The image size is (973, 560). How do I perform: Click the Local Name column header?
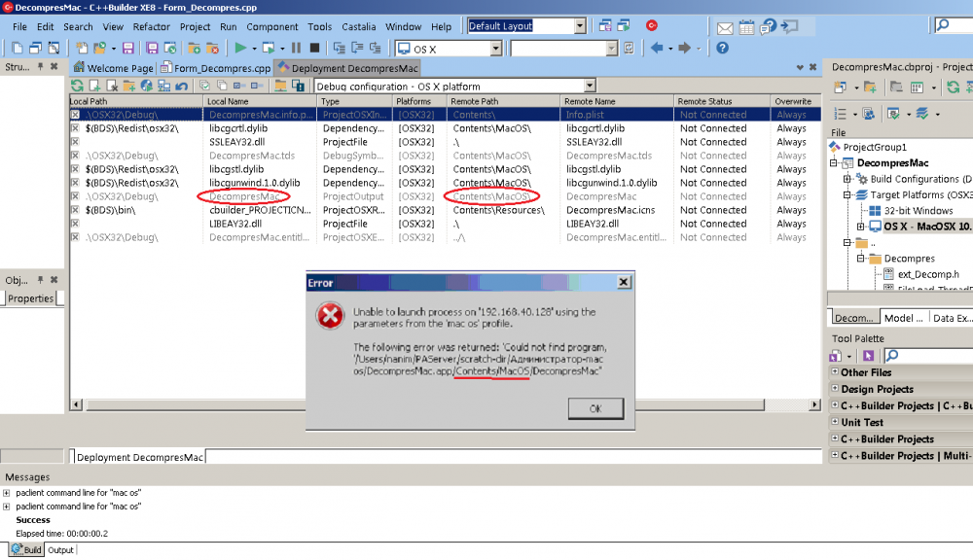tap(260, 101)
